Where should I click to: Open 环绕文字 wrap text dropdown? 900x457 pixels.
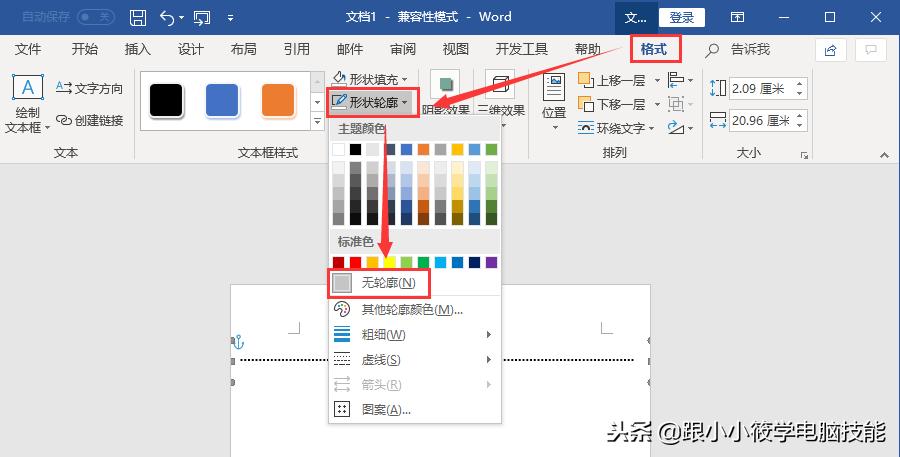click(616, 128)
